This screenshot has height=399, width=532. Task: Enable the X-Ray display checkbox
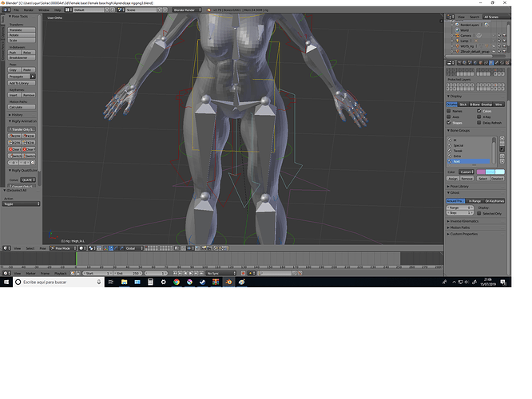(479, 117)
